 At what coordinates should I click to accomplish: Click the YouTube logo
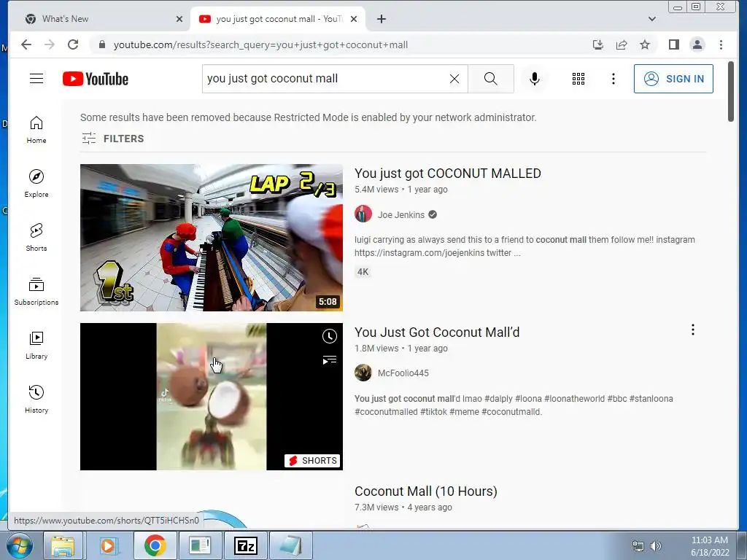tap(96, 79)
